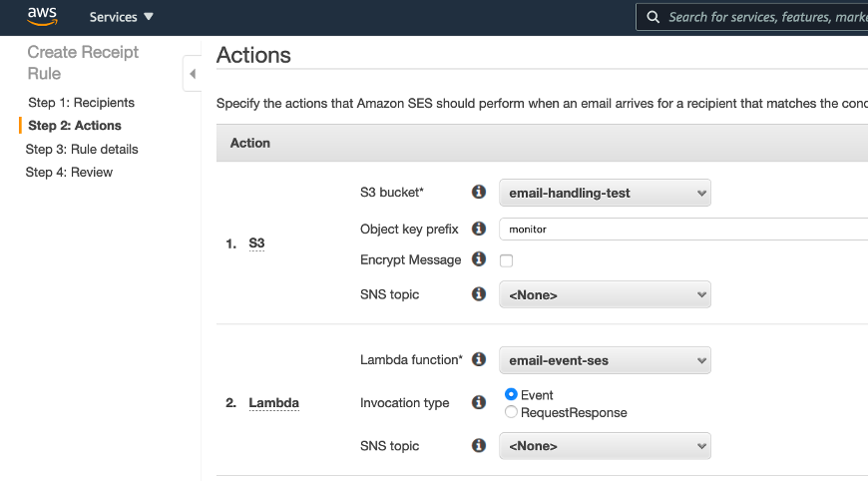The height and width of the screenshot is (482, 868).
Task: Collapse the sidebar with the arrow icon
Action: (x=193, y=74)
